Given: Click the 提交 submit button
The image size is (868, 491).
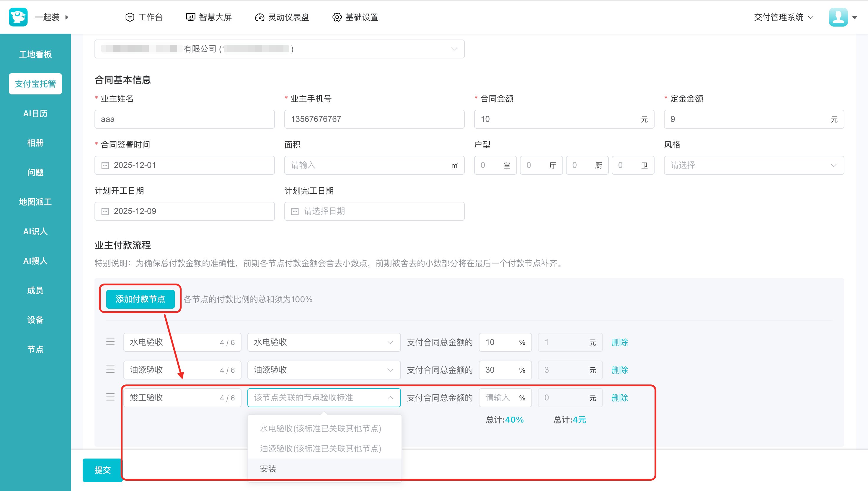Looking at the screenshot, I should click(x=102, y=470).
